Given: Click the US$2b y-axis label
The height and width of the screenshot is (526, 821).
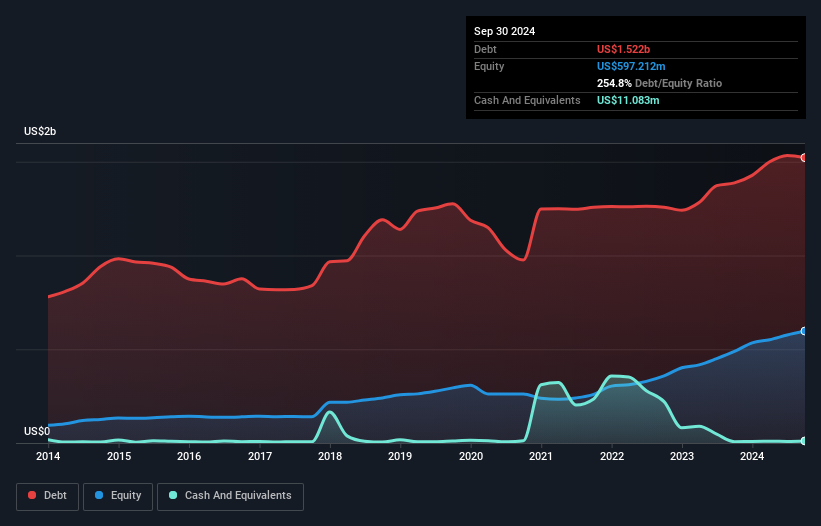Looking at the screenshot, I should click(40, 131).
